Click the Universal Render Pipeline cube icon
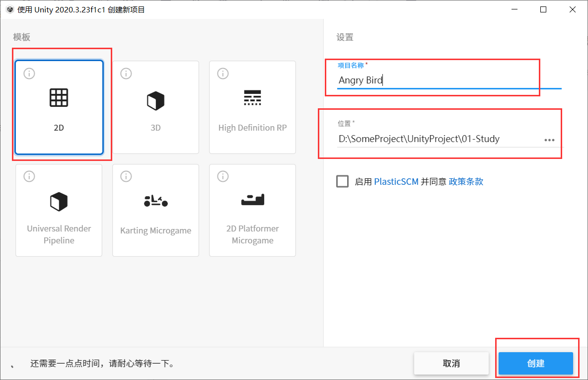 (x=59, y=202)
